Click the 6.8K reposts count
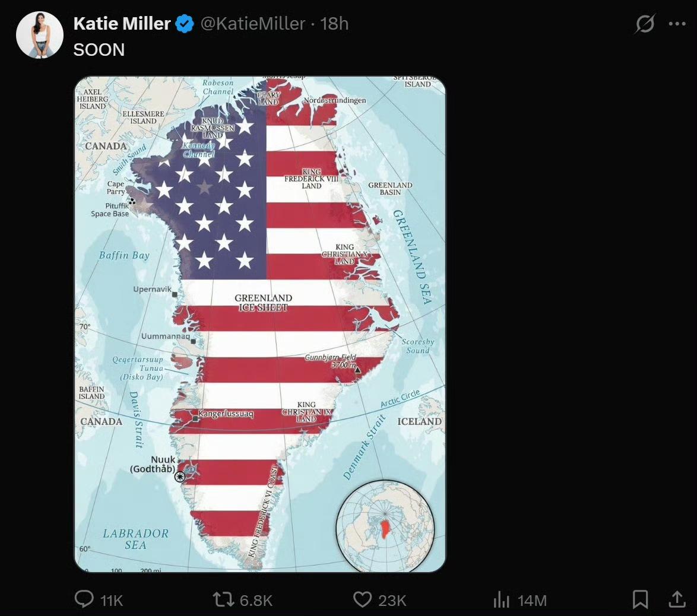This screenshot has height=616, width=697. coord(256,601)
